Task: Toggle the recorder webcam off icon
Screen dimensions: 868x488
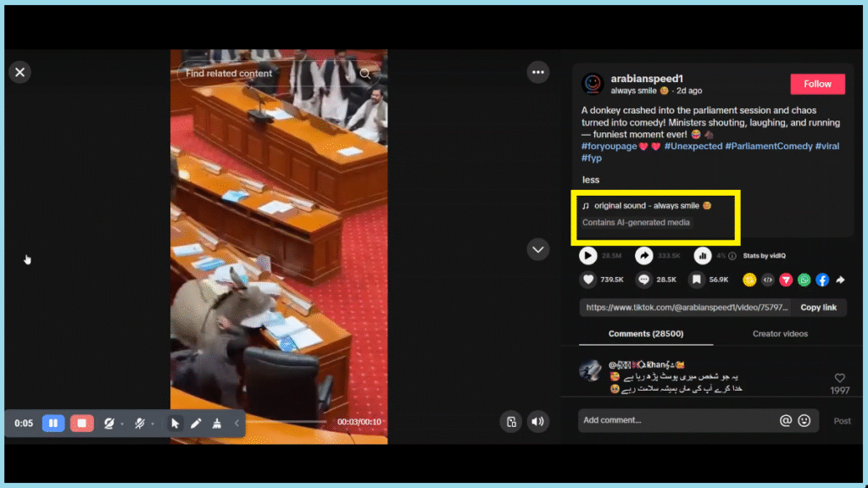Action: [x=108, y=424]
